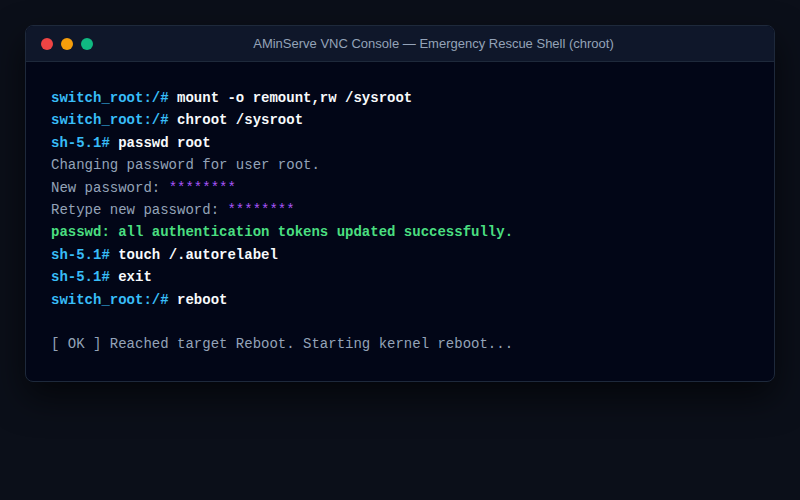The image size is (800, 500).
Task: Click the sh-5.1# prompt before passwd
Action: (80, 142)
